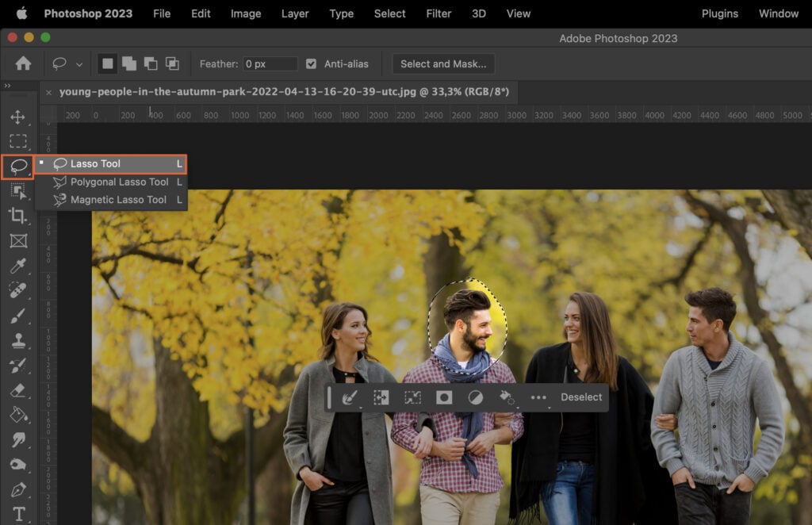
Task: Toggle the Anti-alias checkbox
Action: click(311, 64)
